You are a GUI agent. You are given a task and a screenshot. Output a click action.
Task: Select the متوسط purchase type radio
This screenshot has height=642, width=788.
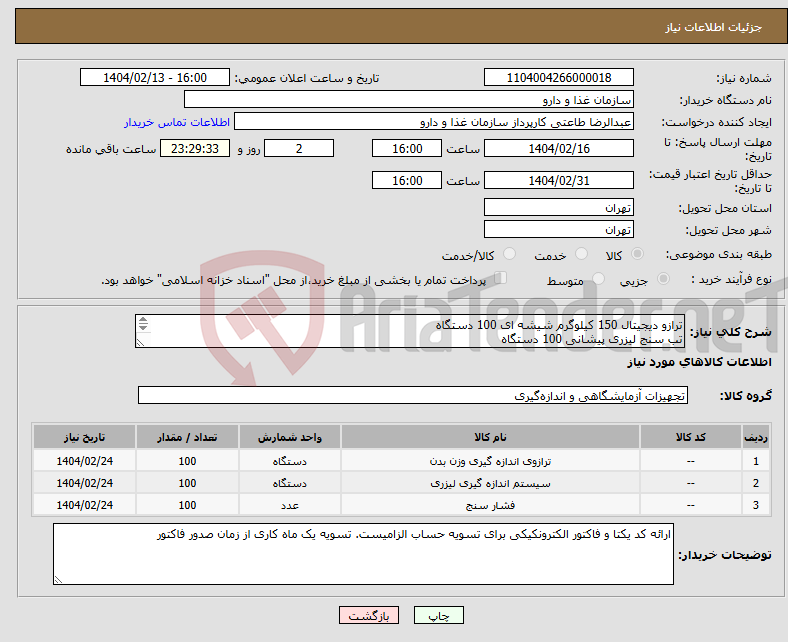(599, 279)
